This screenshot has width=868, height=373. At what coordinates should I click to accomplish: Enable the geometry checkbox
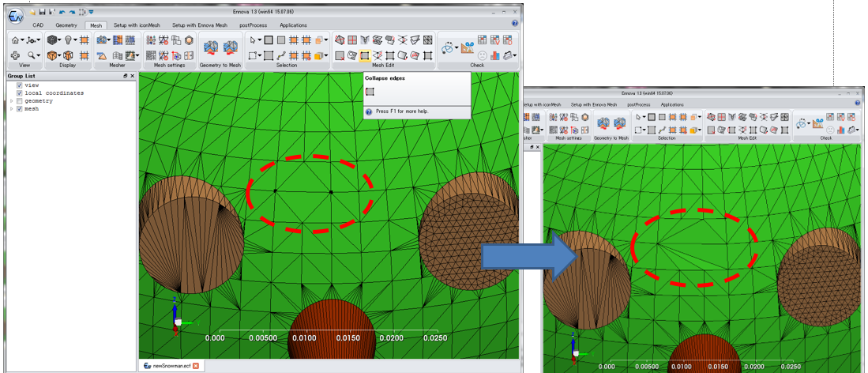pyautogui.click(x=20, y=100)
